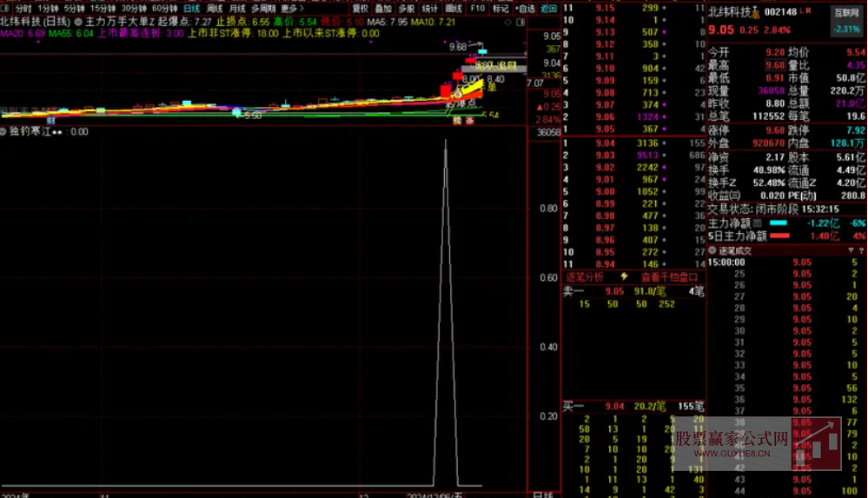Select the 5分钟 timeframe tab
Image resolution: width=868 pixels, height=498 pixels.
click(x=74, y=8)
